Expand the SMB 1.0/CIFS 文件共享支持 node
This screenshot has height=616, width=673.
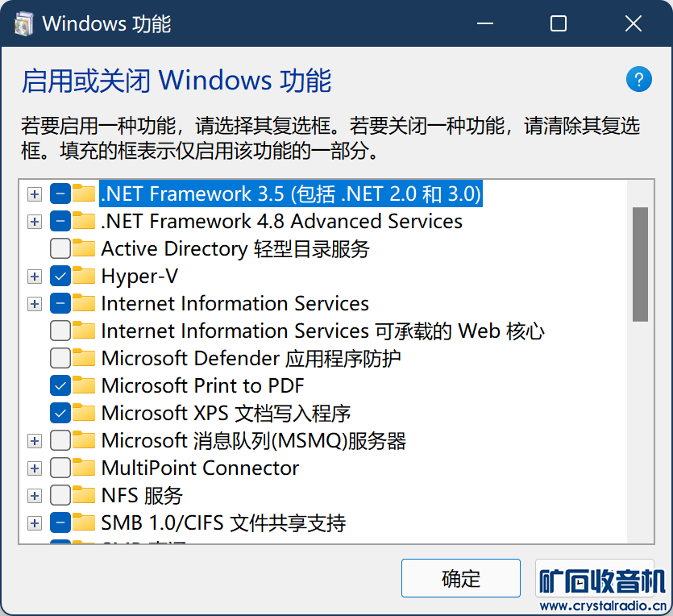[34, 522]
